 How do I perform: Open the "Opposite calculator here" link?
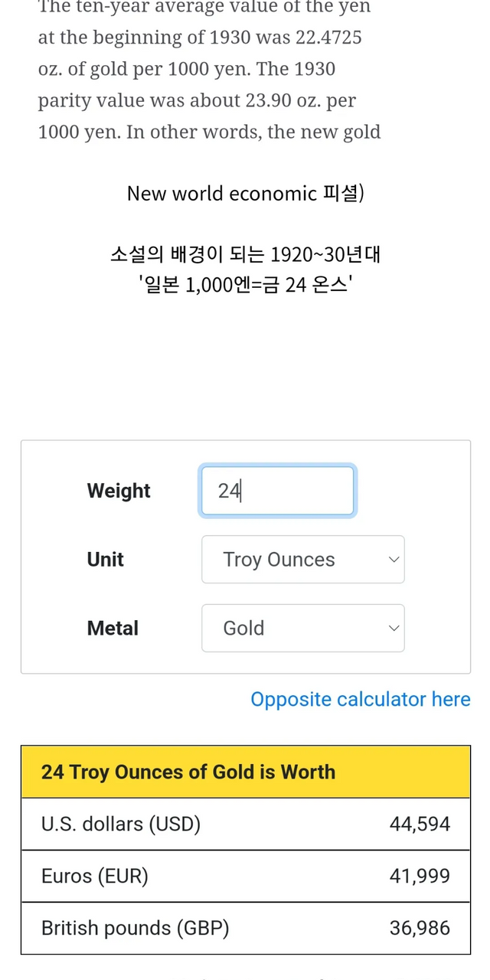(x=360, y=699)
